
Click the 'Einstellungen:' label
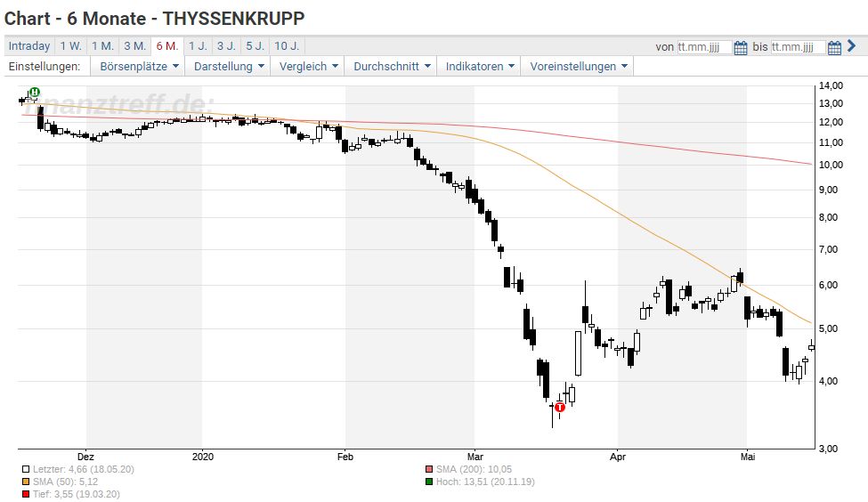click(x=45, y=67)
